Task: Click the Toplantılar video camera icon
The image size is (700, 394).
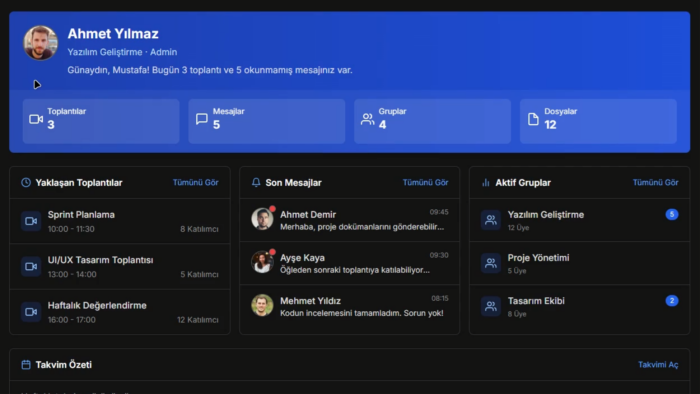Action: 36,119
